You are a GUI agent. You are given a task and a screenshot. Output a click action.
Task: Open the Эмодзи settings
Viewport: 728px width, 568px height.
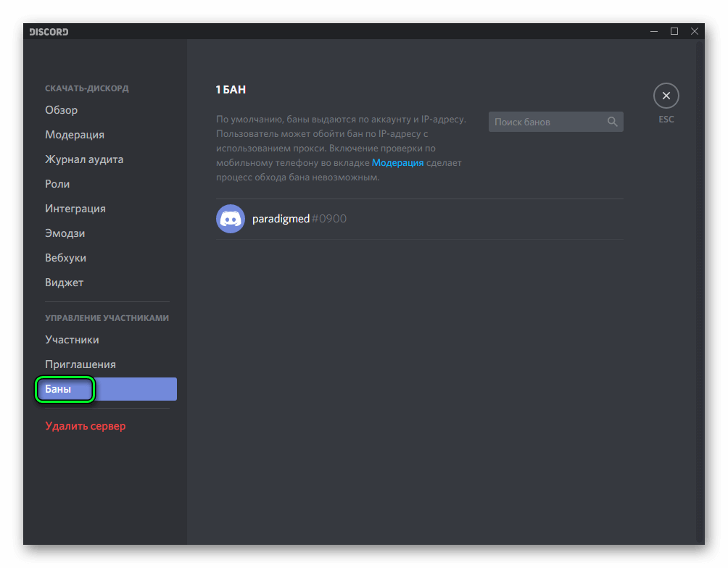click(x=65, y=233)
